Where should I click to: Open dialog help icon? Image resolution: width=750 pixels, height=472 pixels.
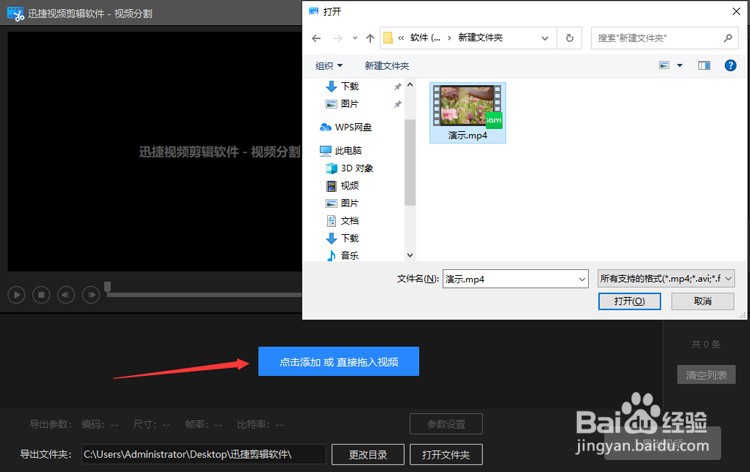[730, 65]
